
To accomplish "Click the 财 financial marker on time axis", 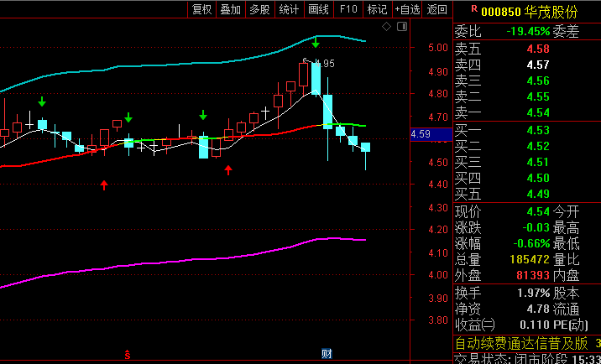I will pos(327,354).
